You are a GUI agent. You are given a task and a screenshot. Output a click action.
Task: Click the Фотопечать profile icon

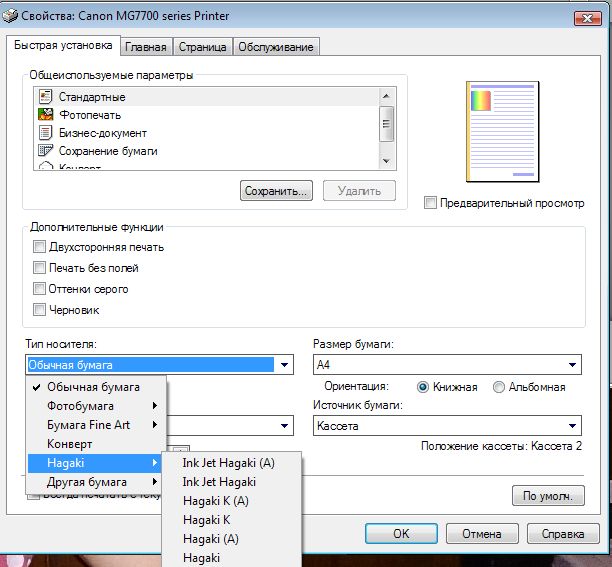(x=46, y=115)
